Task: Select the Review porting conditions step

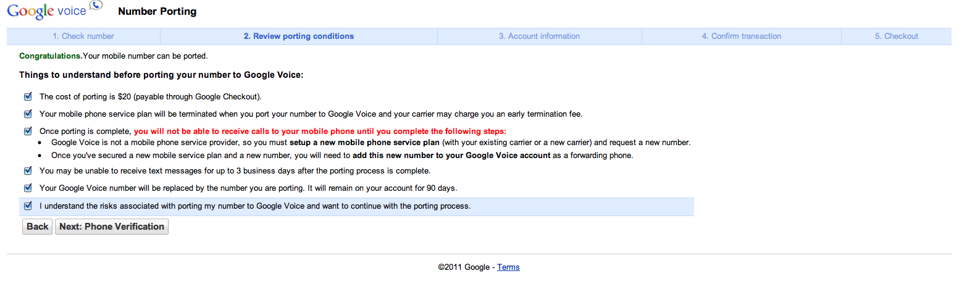Action: 299,36
